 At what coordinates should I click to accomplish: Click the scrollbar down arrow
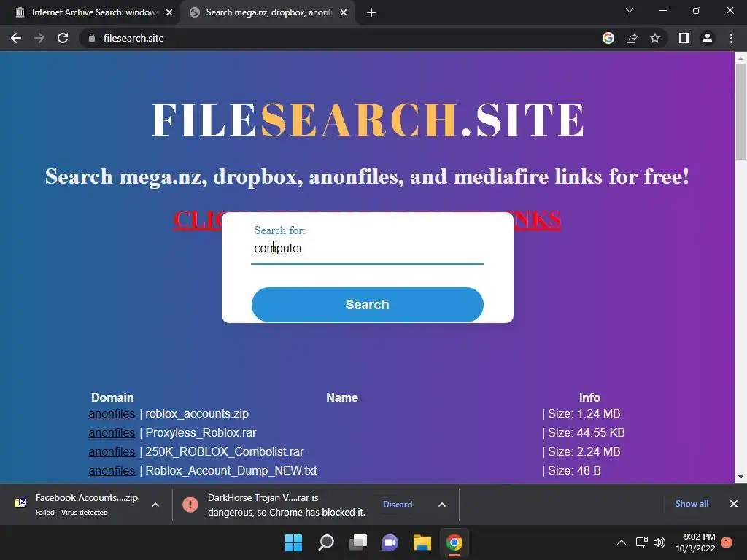click(x=740, y=477)
